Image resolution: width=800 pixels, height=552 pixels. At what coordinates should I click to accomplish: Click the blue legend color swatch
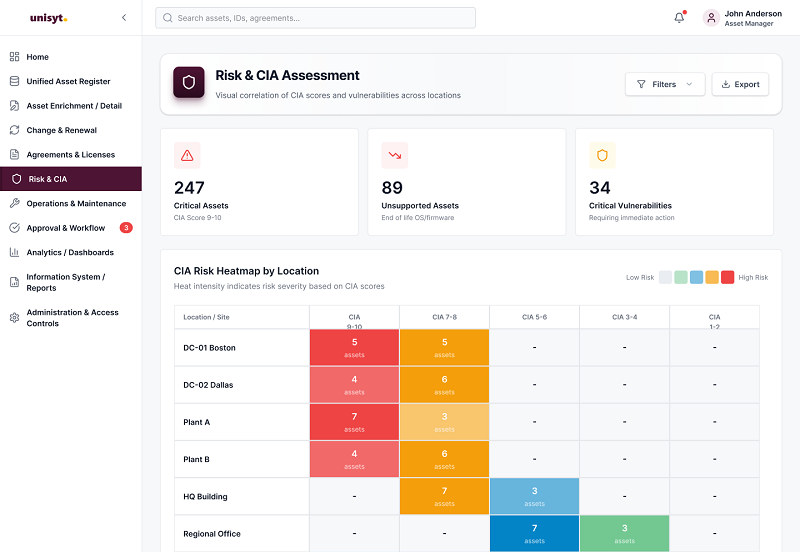point(696,277)
